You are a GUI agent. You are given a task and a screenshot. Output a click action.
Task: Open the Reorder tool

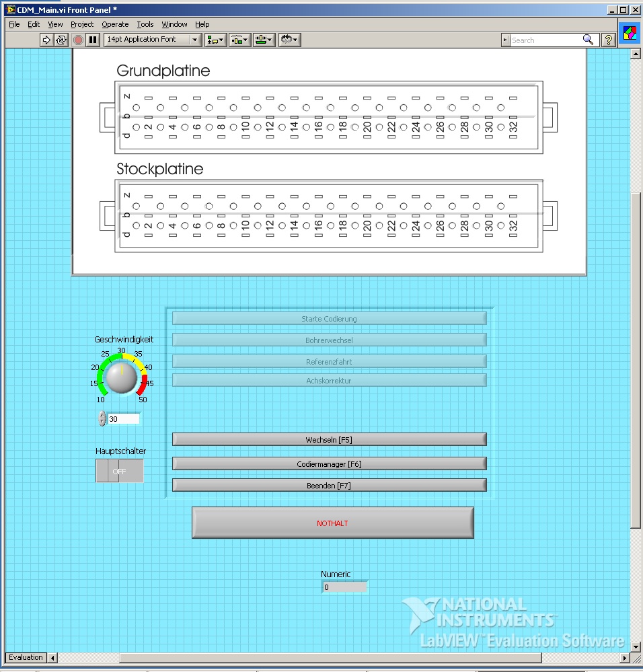(289, 40)
